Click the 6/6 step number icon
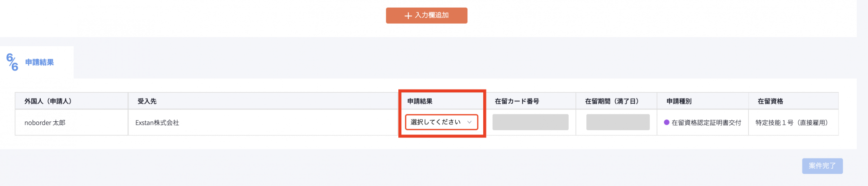Viewport: 868px width, 186px height. coord(12,62)
